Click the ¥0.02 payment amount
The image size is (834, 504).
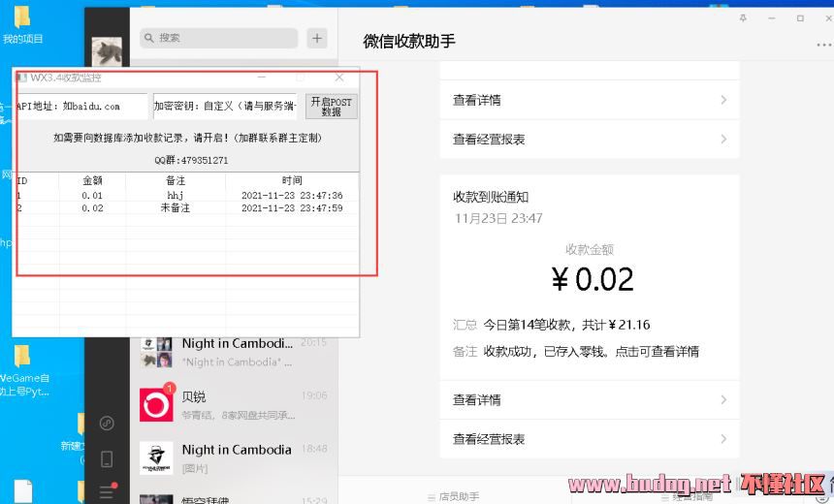click(x=592, y=280)
